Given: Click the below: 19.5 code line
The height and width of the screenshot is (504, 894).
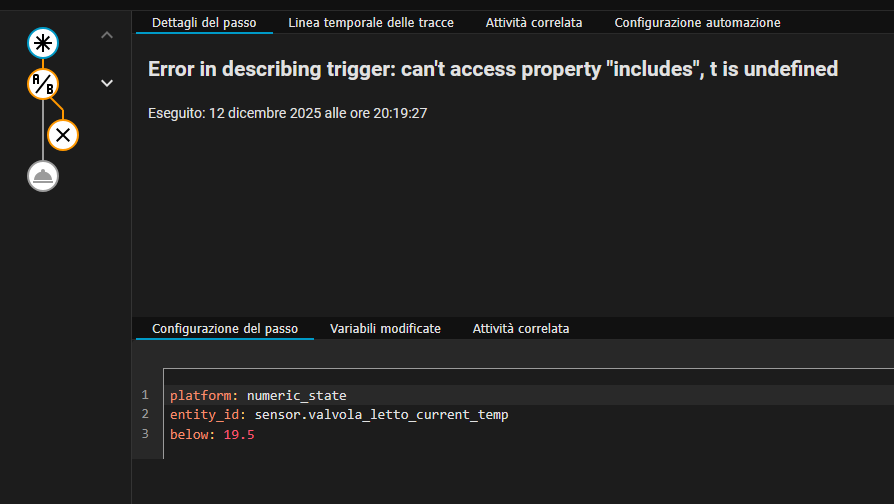Looking at the screenshot, I should [212, 434].
